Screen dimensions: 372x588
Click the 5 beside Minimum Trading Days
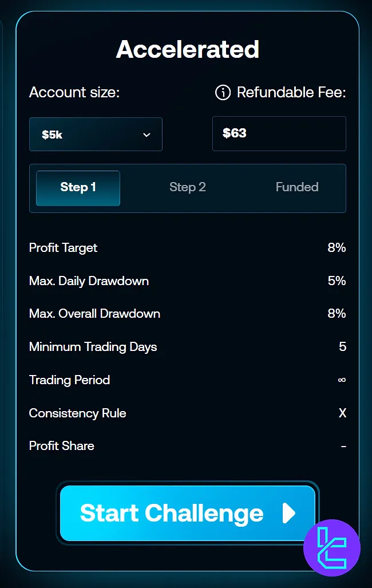coord(342,346)
